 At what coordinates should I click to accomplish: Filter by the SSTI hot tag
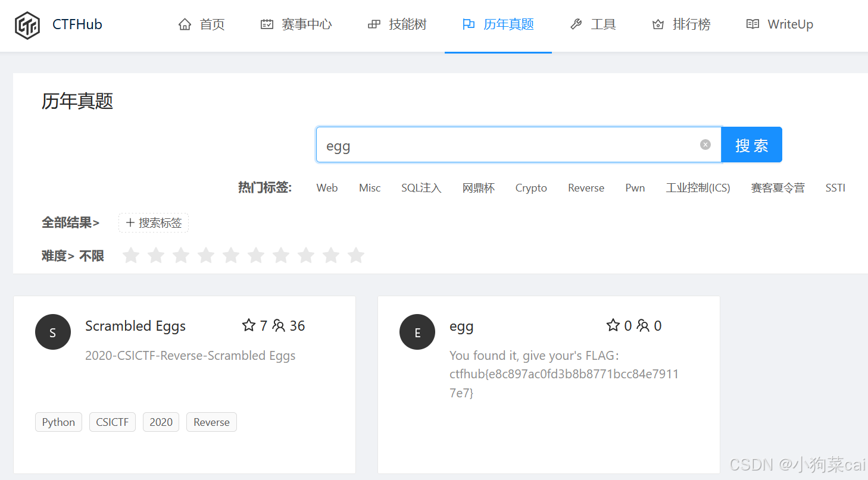[835, 188]
